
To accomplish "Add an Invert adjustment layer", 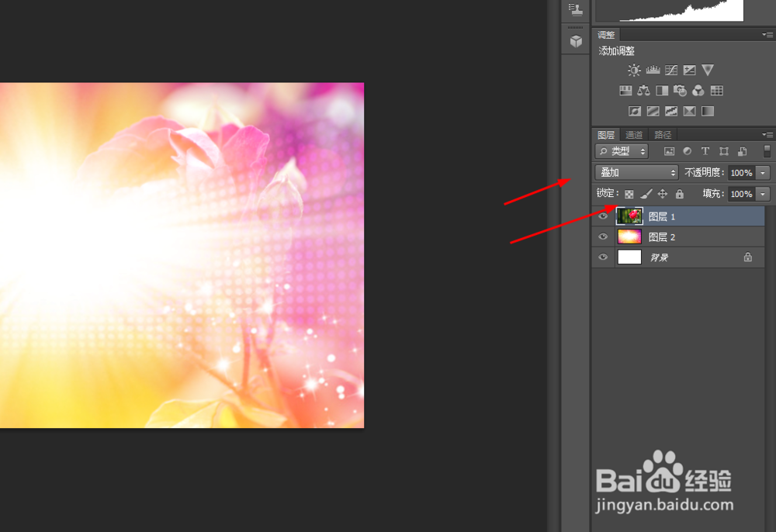I will 635,111.
